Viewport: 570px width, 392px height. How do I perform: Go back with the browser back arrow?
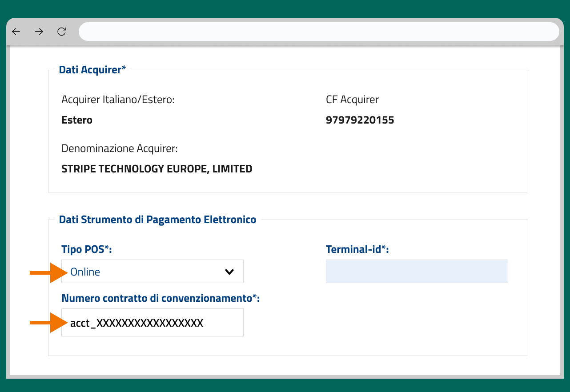16,32
